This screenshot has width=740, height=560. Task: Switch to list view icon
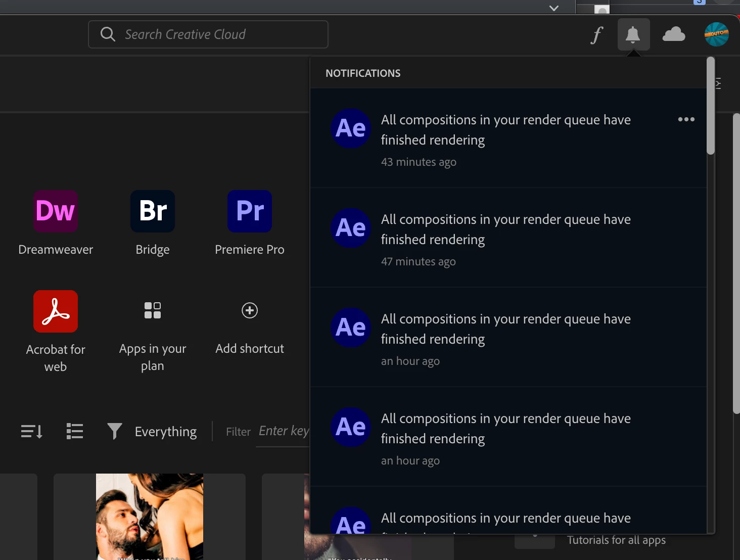coord(75,431)
